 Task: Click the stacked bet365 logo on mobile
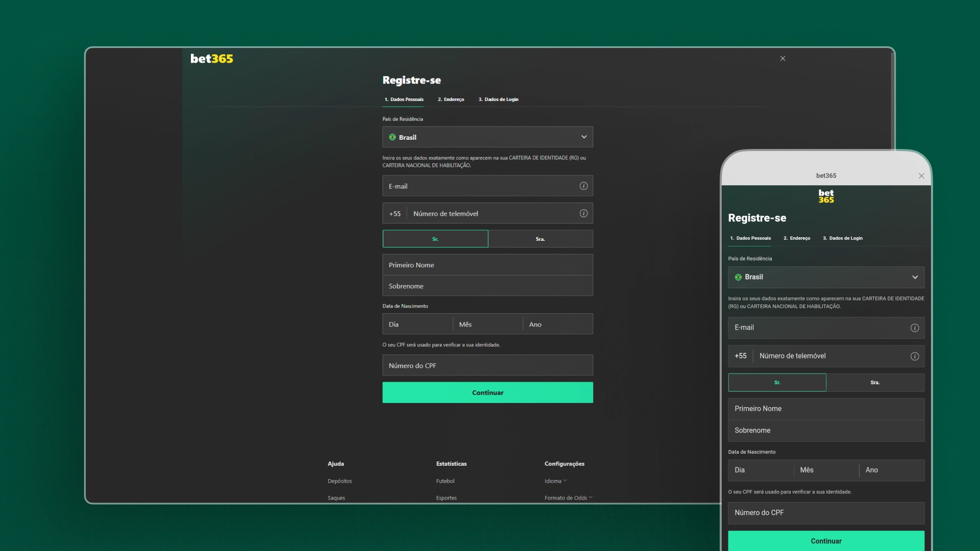click(826, 196)
